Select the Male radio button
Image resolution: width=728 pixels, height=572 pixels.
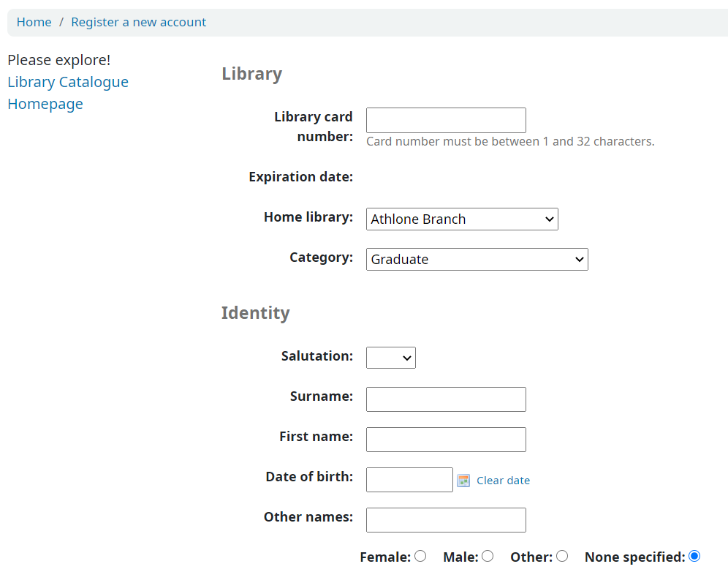coord(488,556)
